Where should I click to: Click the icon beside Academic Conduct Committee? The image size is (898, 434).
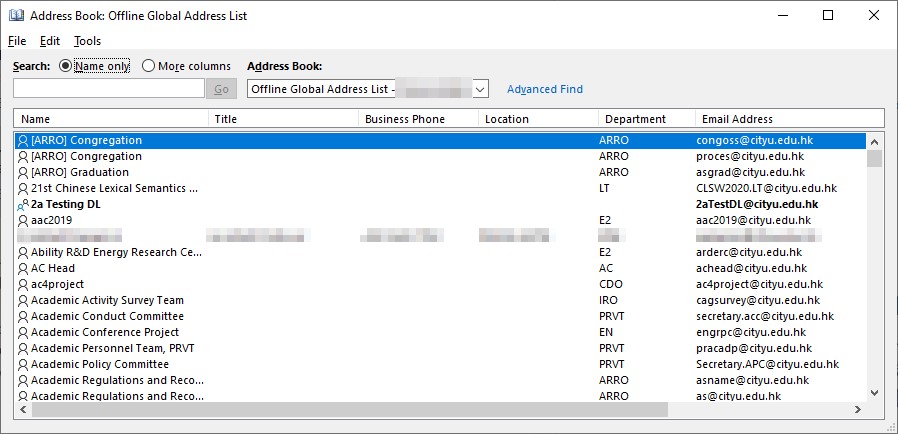(23, 316)
